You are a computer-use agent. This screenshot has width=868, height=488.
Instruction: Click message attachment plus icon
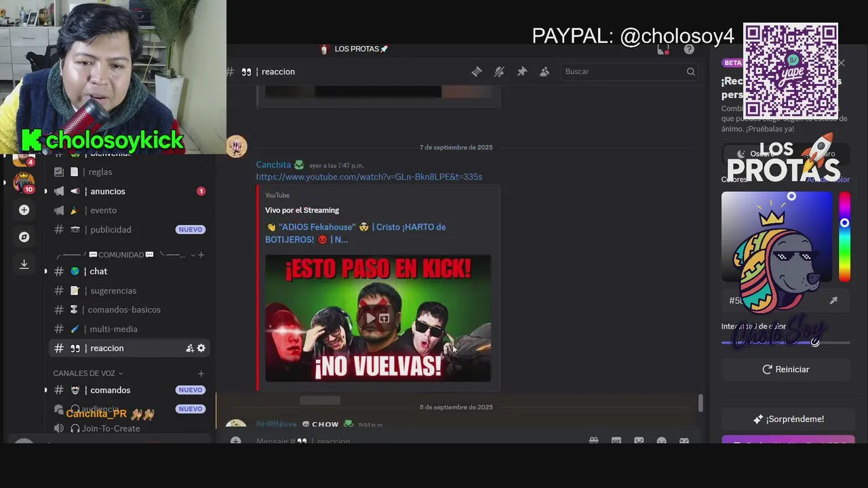[235, 441]
